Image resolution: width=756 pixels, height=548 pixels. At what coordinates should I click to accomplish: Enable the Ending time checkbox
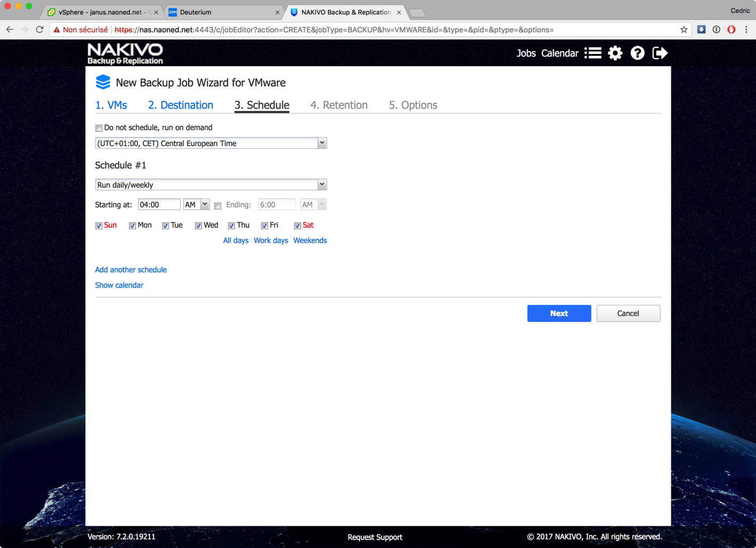click(217, 206)
